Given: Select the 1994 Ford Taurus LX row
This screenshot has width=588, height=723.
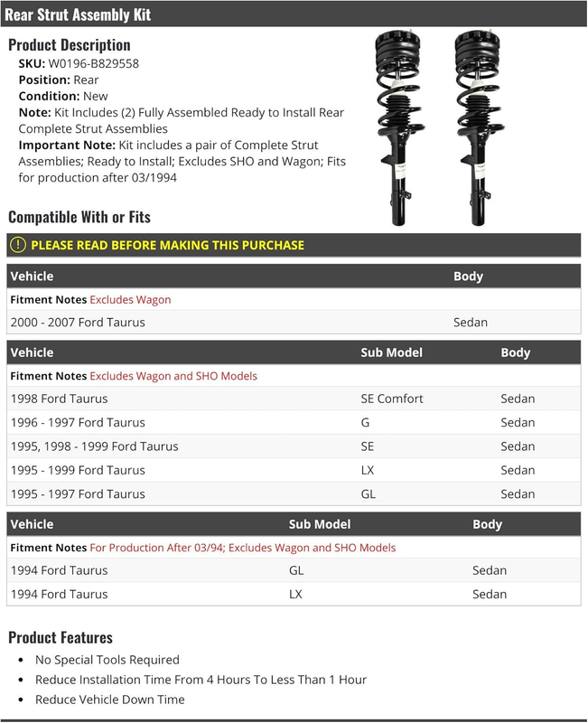Looking at the screenshot, I should tap(294, 595).
